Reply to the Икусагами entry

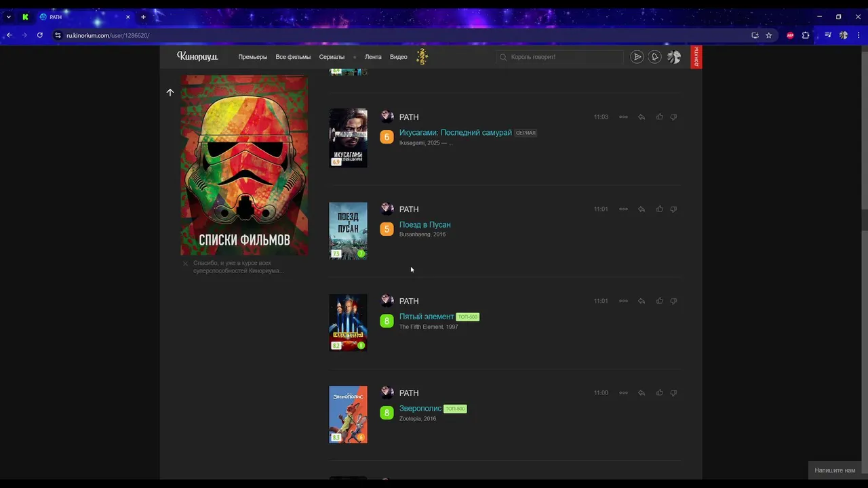pyautogui.click(x=642, y=117)
